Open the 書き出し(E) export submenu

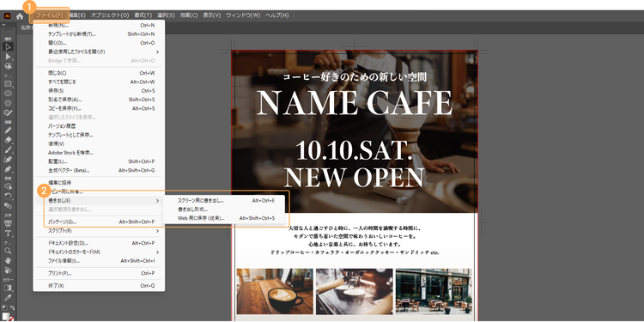99,200
